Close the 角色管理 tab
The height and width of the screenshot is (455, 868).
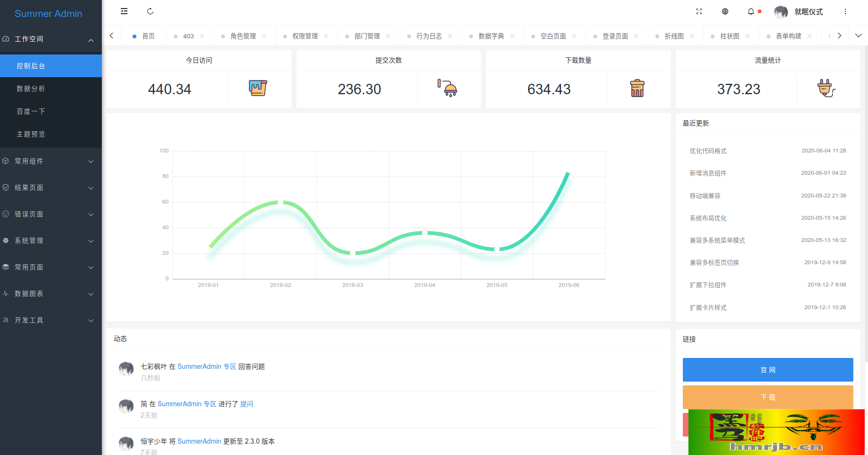pos(264,36)
